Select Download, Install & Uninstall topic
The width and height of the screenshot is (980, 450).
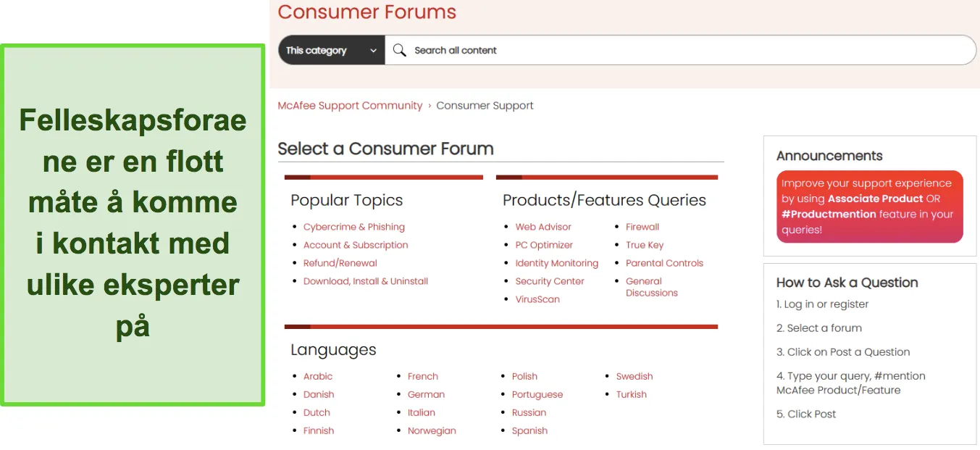click(365, 281)
